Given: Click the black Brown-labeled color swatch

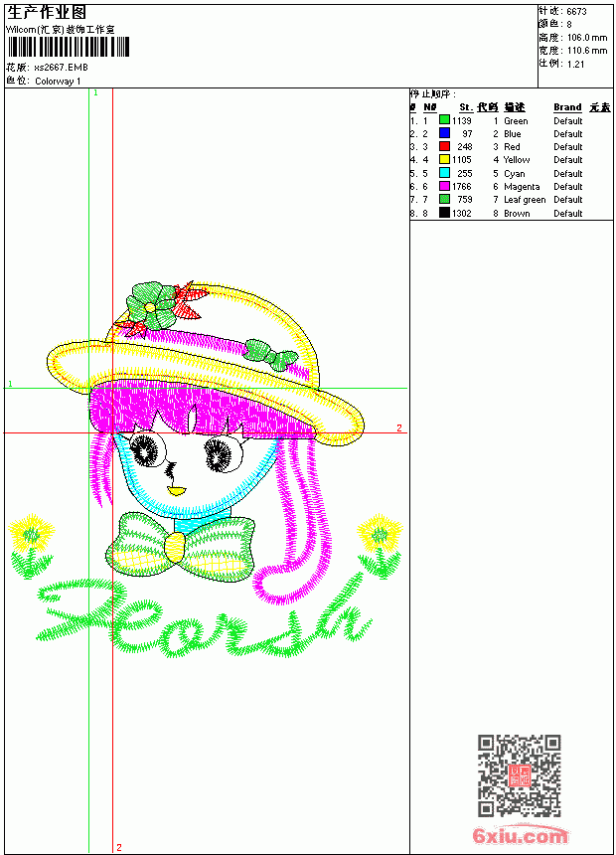Looking at the screenshot, I should (x=444, y=213).
